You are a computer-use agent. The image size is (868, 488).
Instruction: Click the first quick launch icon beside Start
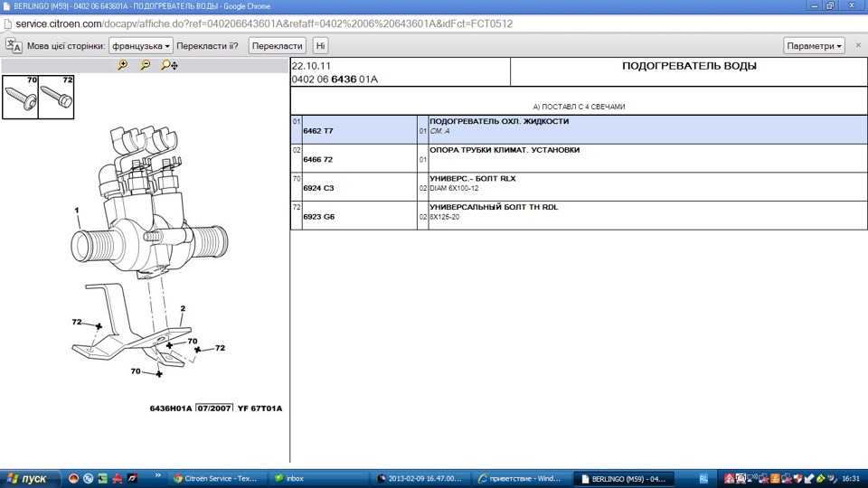(73, 479)
